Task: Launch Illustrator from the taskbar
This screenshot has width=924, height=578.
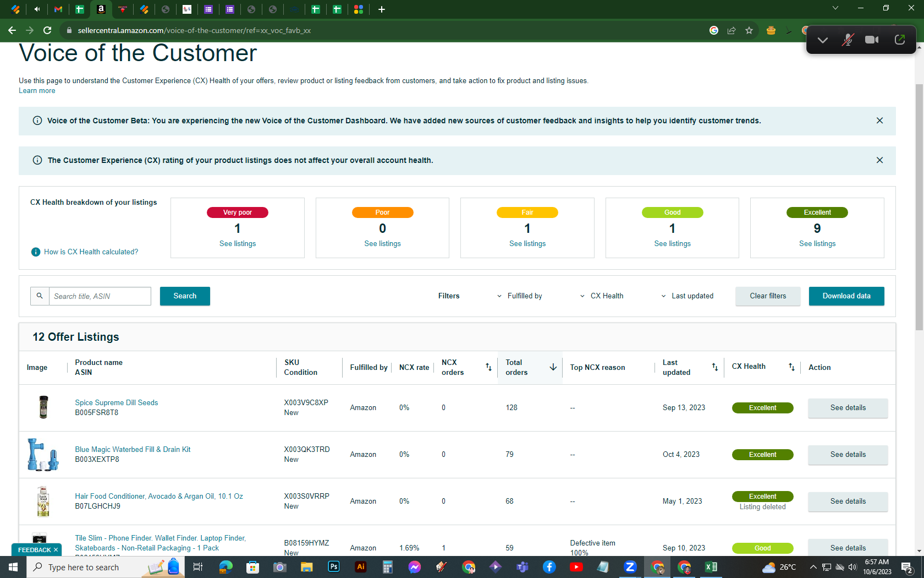Action: tap(361, 567)
